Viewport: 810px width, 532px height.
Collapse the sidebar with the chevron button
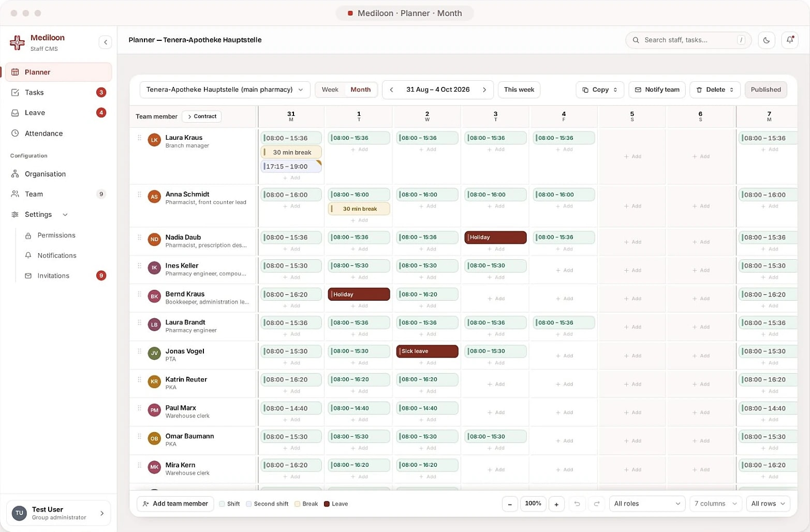105,42
